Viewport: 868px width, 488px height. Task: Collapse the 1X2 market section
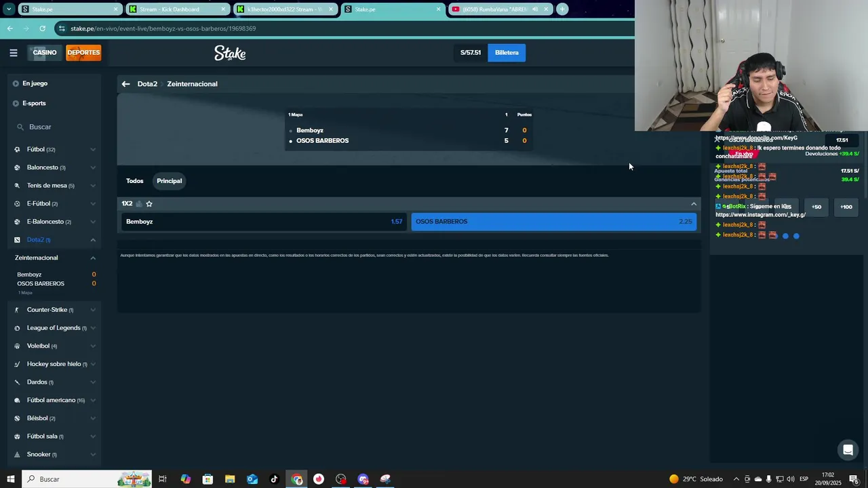pos(694,204)
